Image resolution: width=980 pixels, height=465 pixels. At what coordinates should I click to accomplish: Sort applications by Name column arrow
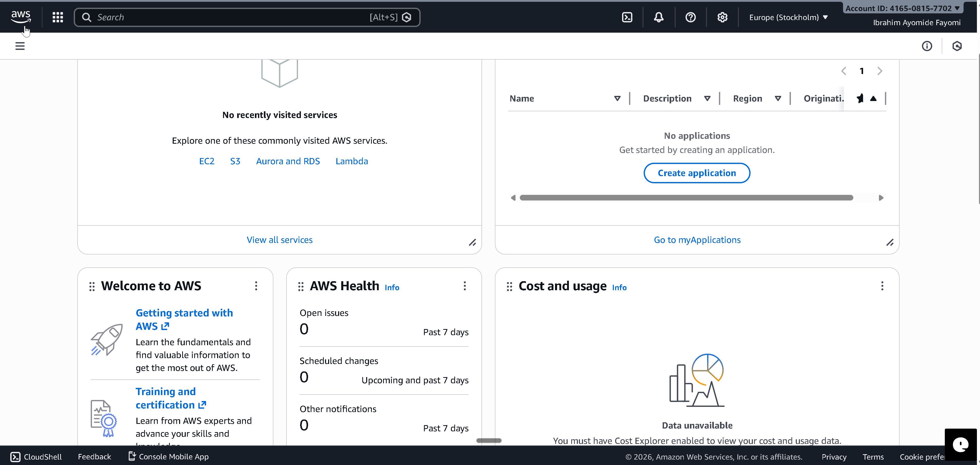coord(617,98)
